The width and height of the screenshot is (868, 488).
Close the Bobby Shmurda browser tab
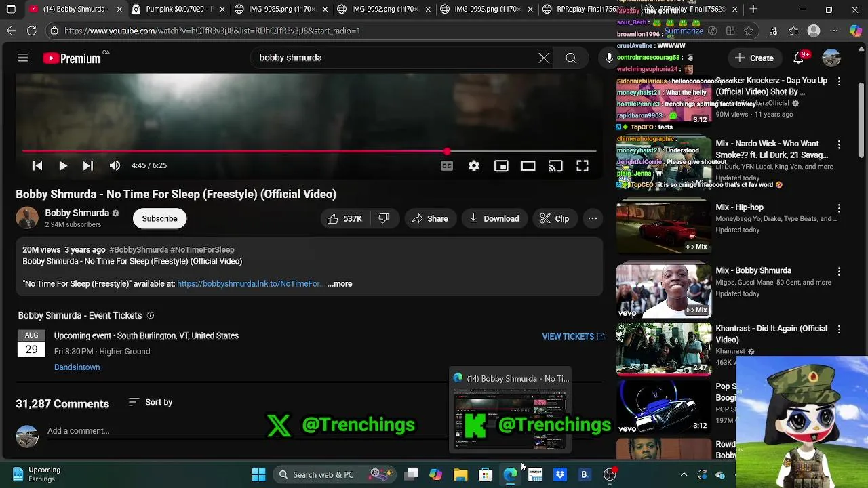coord(119,9)
